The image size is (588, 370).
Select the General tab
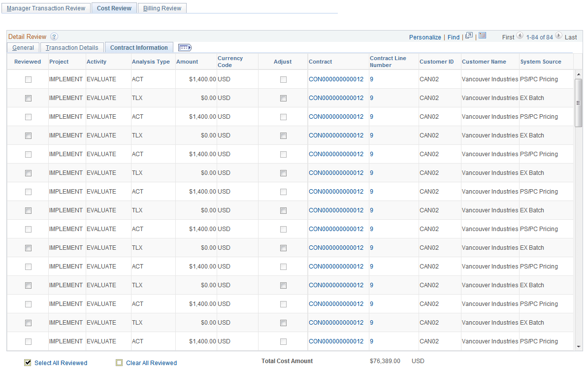point(23,47)
